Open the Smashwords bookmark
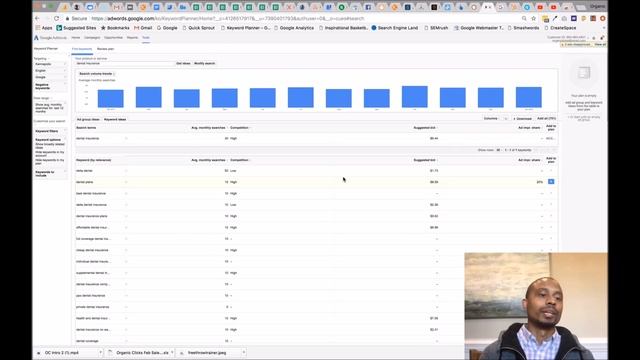This screenshot has height=360, width=640. (x=523, y=28)
